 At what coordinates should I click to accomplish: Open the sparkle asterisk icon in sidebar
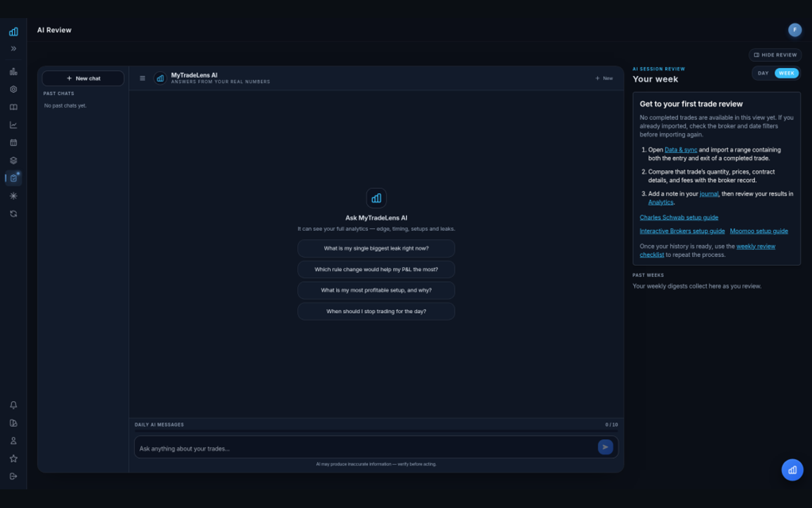coord(14,196)
